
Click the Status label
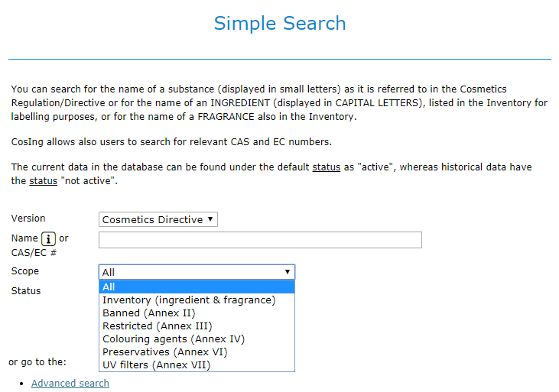tap(26, 291)
